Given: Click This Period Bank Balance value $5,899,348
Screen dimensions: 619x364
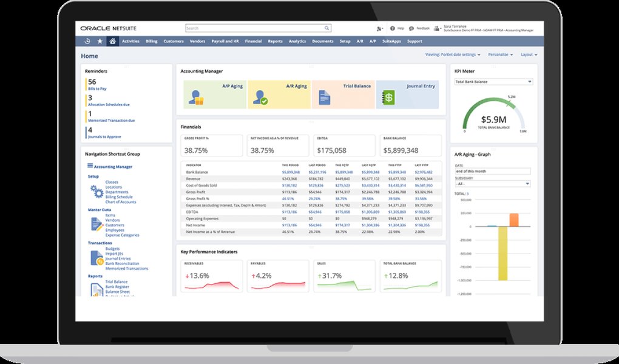Looking at the screenshot, I should pos(291,172).
